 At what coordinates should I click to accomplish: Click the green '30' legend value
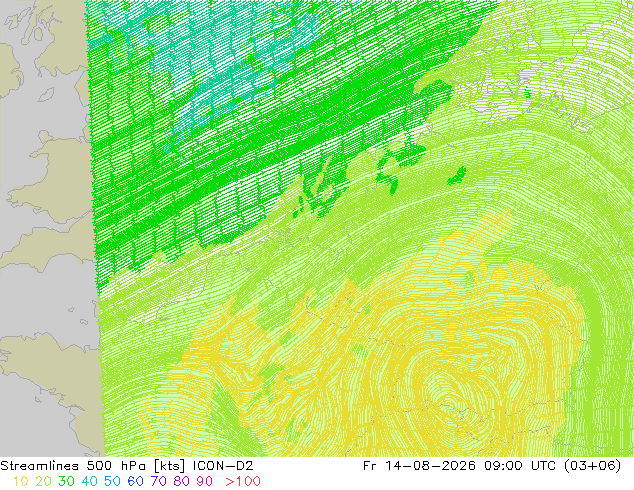point(66,481)
